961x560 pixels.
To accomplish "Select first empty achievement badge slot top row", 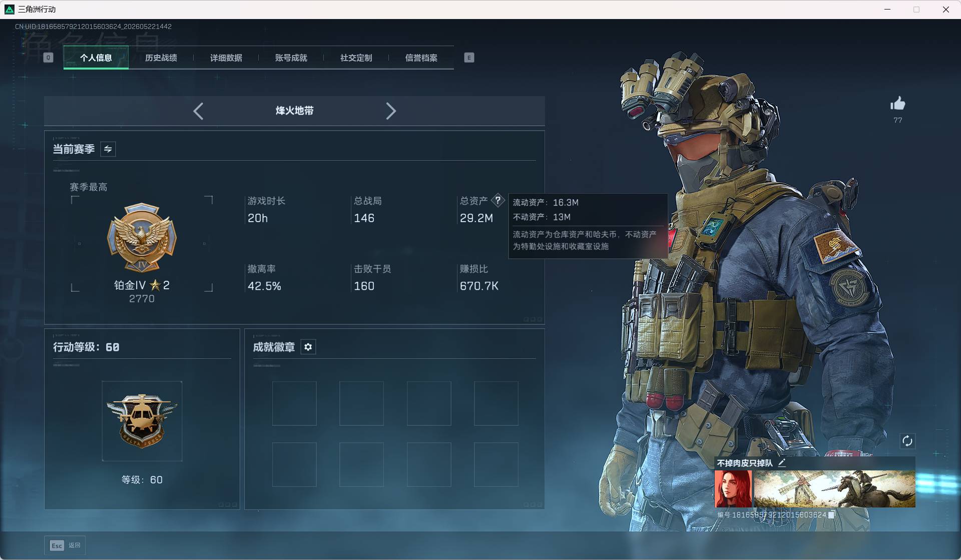I will point(294,403).
